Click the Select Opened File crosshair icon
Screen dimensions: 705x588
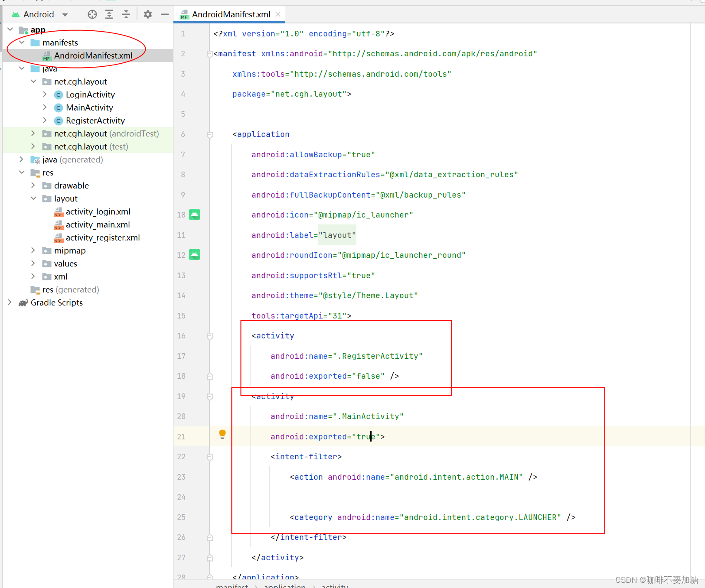pos(92,14)
